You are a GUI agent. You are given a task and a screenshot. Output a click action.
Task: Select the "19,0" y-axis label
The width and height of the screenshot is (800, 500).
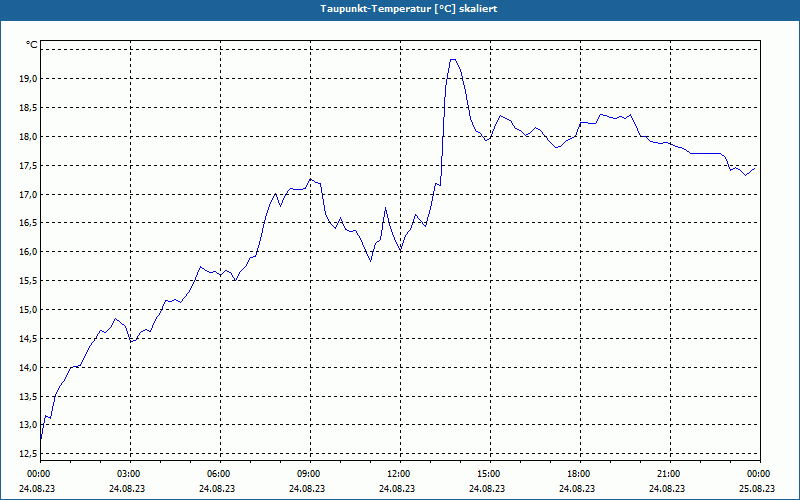click(x=29, y=79)
